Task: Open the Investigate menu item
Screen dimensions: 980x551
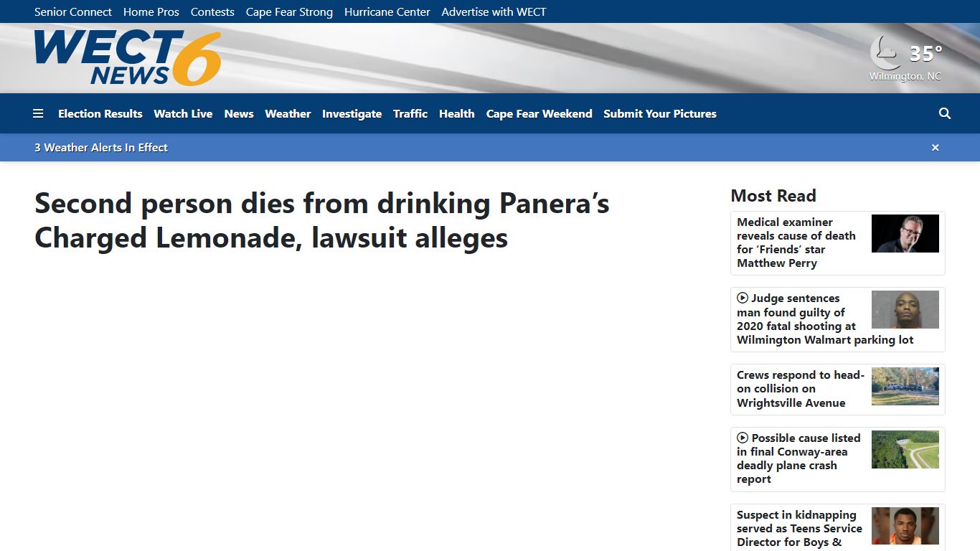Action: (352, 113)
